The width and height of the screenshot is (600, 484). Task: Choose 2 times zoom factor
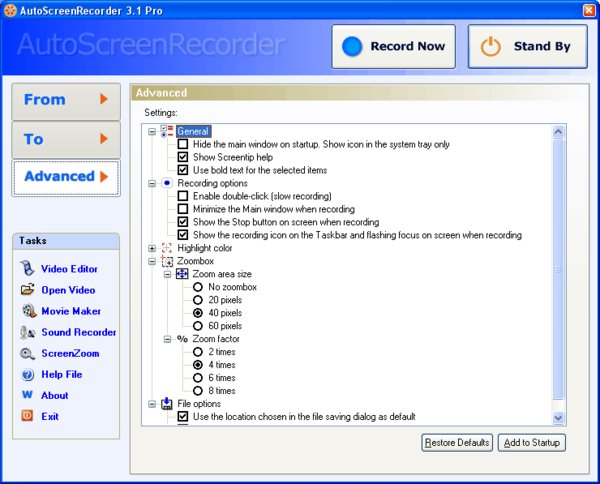[198, 352]
